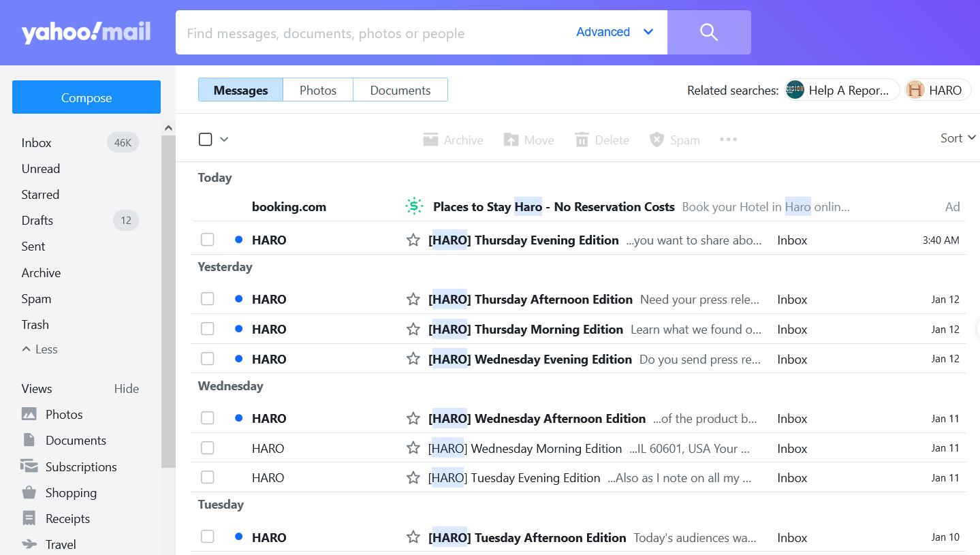Click the HARO related search avatar
Screen dimensions: 980x555
pyautogui.click(x=915, y=90)
